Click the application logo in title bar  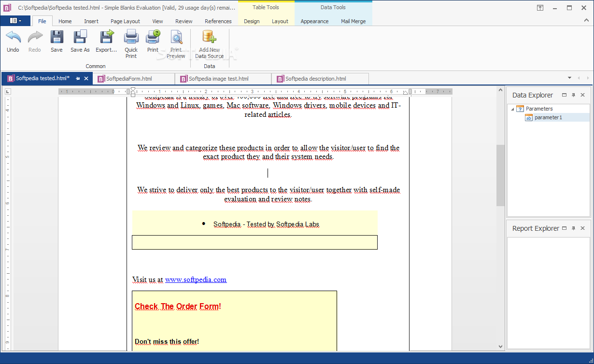point(7,8)
